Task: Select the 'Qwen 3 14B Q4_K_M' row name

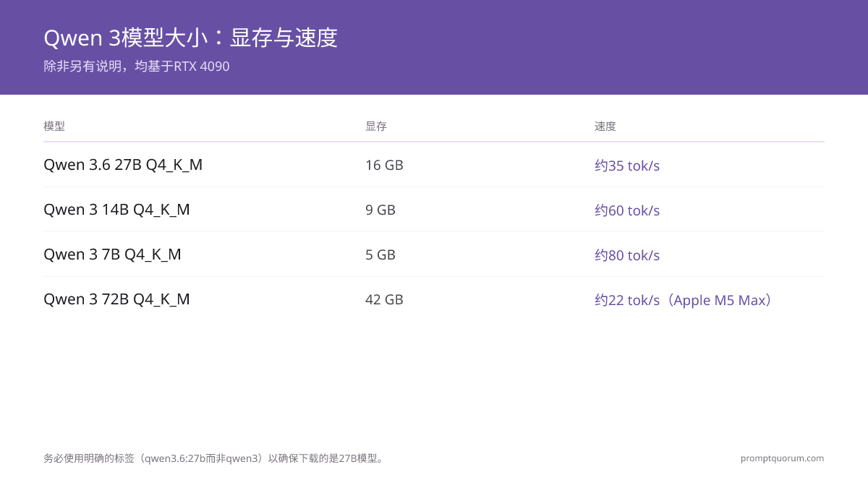Action: 116,210
